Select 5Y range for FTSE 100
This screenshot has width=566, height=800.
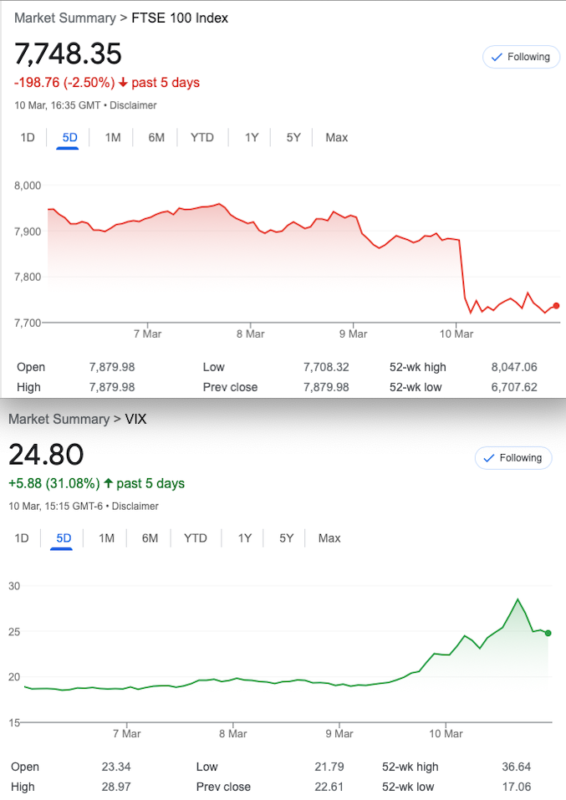[293, 137]
